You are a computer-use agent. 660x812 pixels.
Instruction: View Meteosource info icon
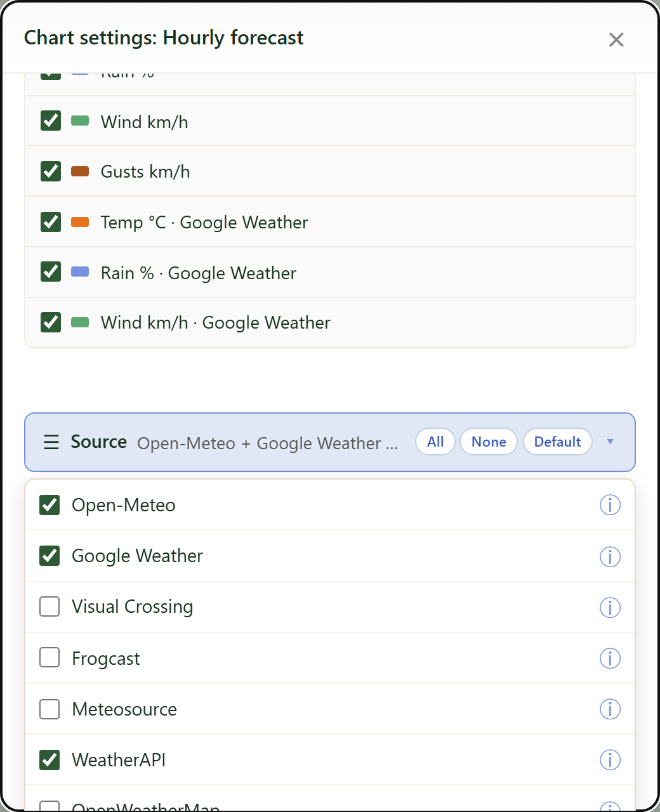pyautogui.click(x=610, y=709)
